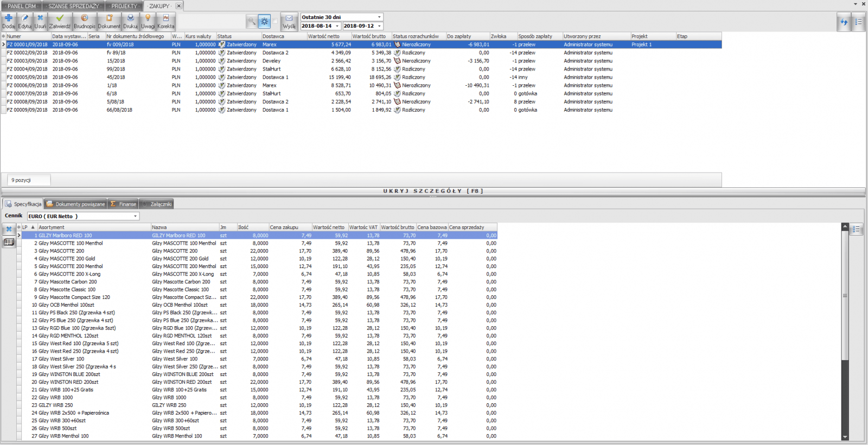Send document using Wyślij envelope icon
Screen dimensions: 868x445
[x=289, y=21]
